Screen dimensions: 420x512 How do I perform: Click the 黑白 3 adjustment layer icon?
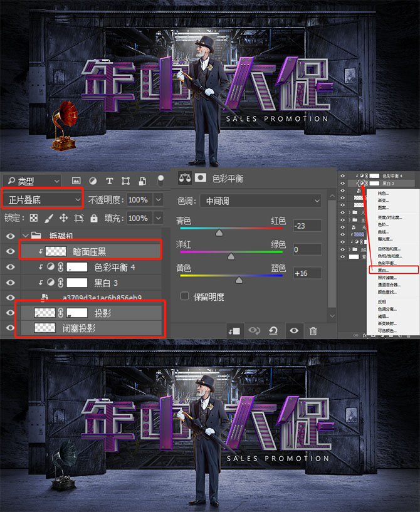(x=50, y=282)
